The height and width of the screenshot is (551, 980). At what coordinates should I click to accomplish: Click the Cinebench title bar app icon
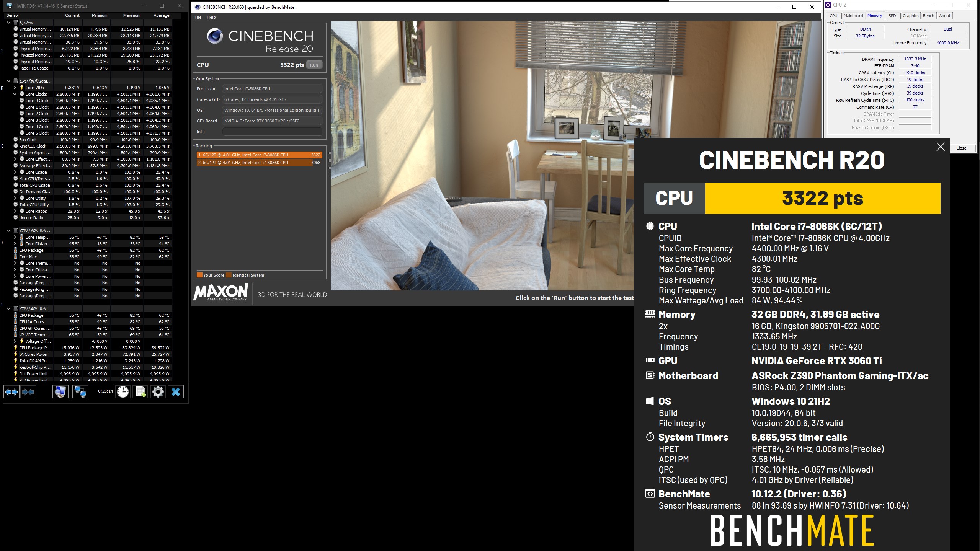click(197, 7)
